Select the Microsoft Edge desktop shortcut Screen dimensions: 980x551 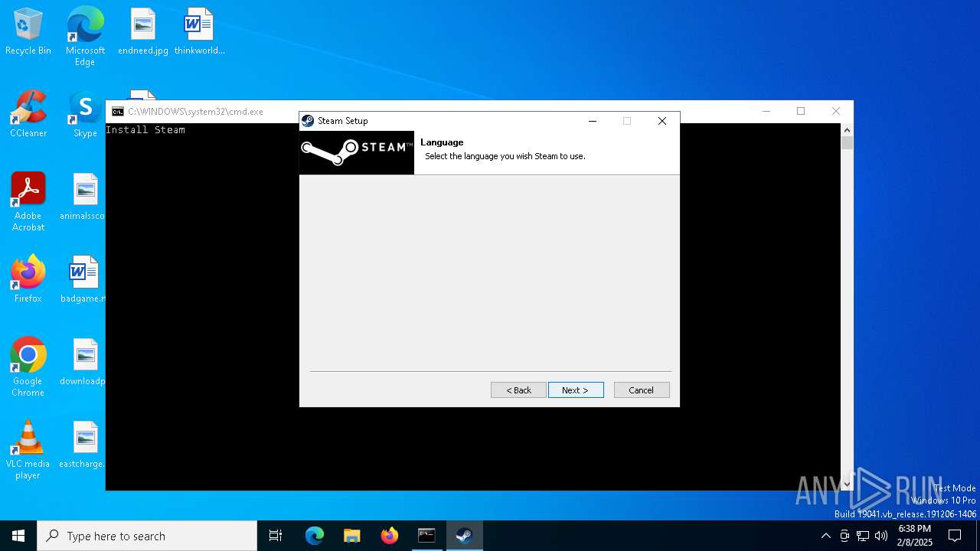point(85,37)
